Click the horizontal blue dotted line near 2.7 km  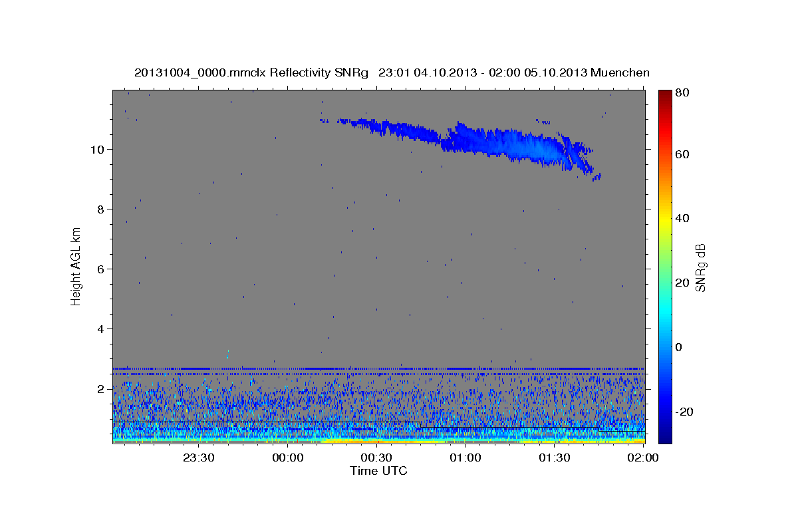click(x=378, y=368)
